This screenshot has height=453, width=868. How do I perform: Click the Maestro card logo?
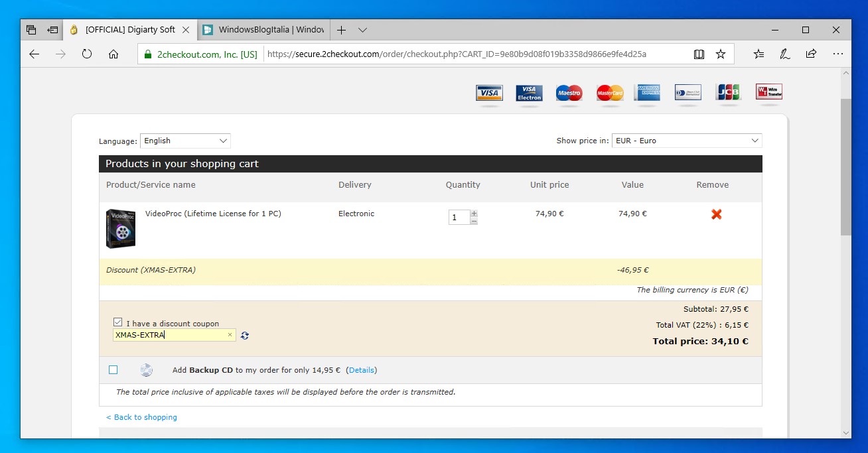[x=569, y=93]
